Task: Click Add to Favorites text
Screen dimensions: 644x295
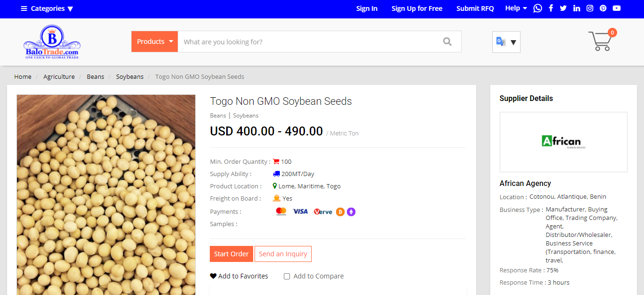Action: point(243,276)
